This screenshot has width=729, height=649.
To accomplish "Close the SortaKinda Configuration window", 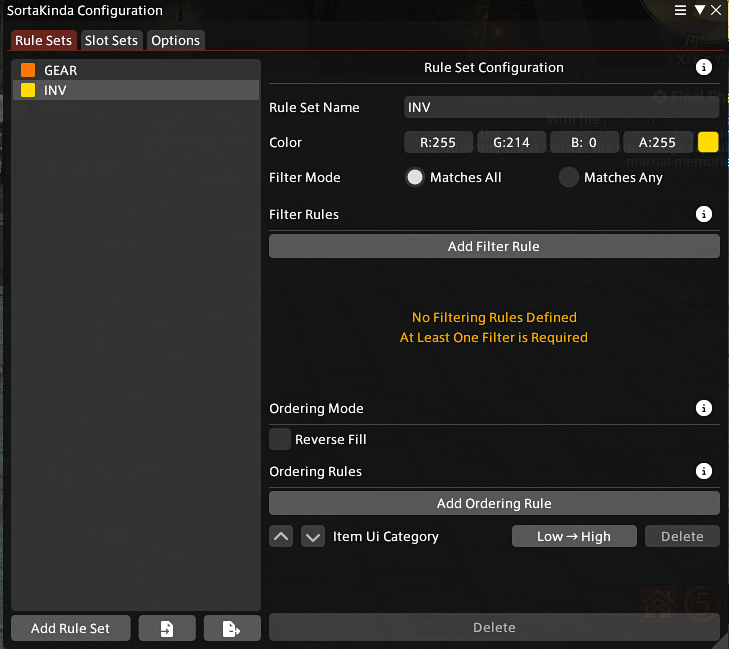I will [716, 10].
